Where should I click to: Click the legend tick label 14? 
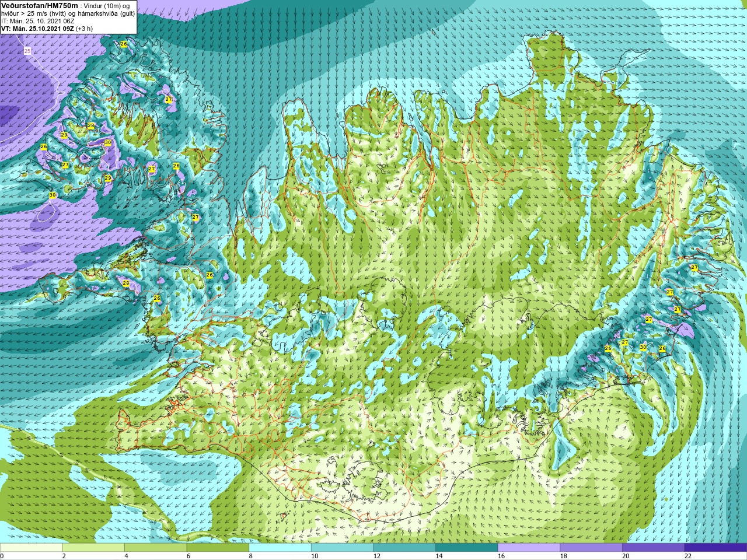click(x=439, y=556)
